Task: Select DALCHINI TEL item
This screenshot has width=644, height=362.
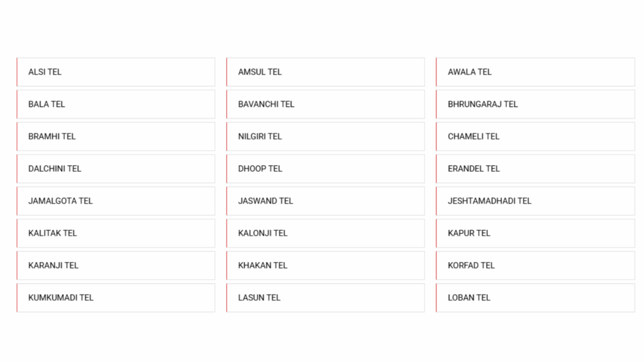Action: pos(116,168)
